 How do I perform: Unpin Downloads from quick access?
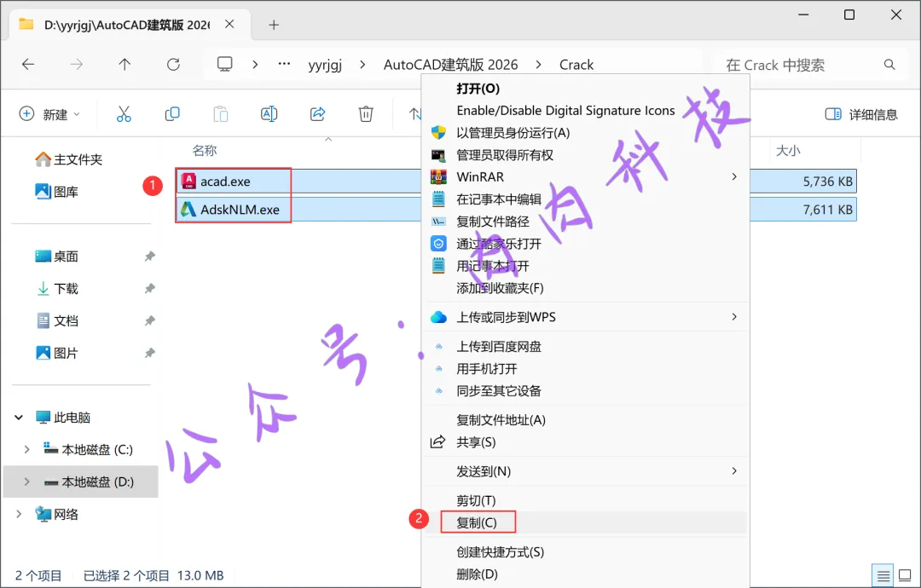150,289
